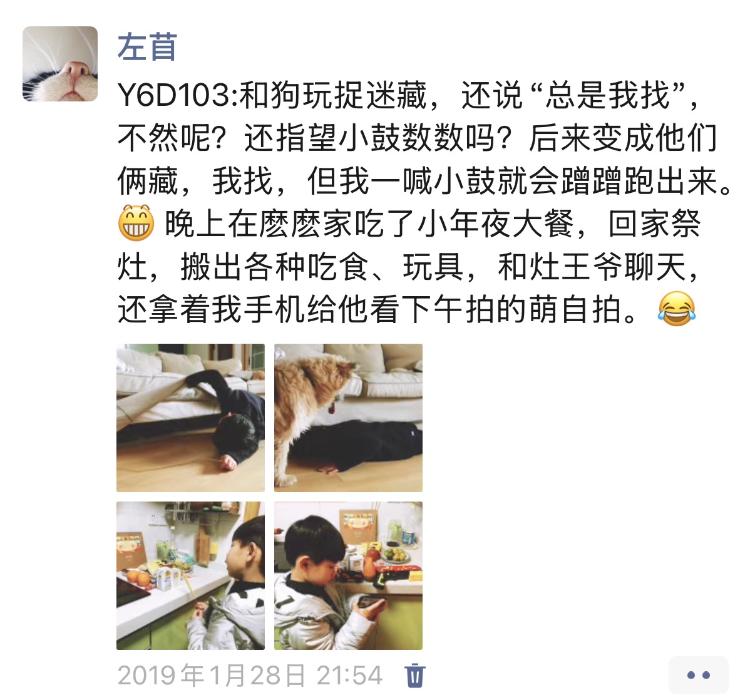Image resolution: width=755 pixels, height=700 pixels.
Task: Tap the text line mentioning 灶王爷聊天
Action: pyautogui.click(x=409, y=266)
